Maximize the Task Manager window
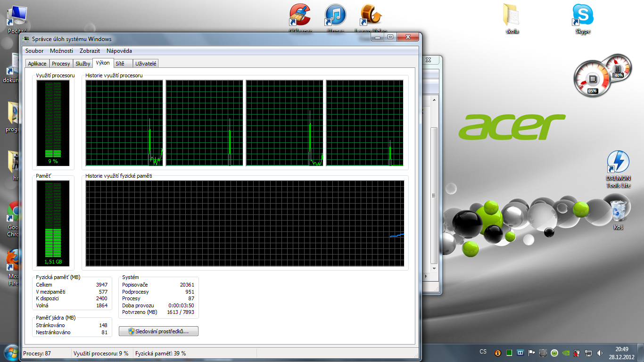The height and width of the screenshot is (362, 644). click(390, 37)
